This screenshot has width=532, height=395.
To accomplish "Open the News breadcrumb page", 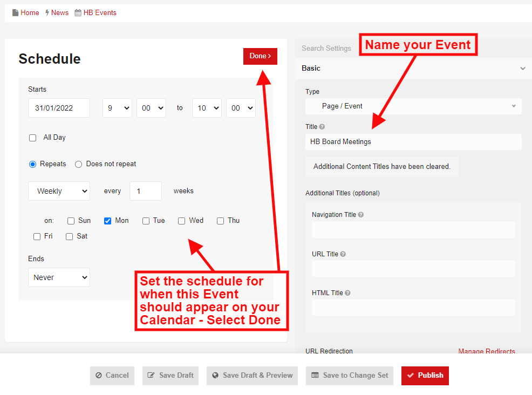I will coord(60,12).
